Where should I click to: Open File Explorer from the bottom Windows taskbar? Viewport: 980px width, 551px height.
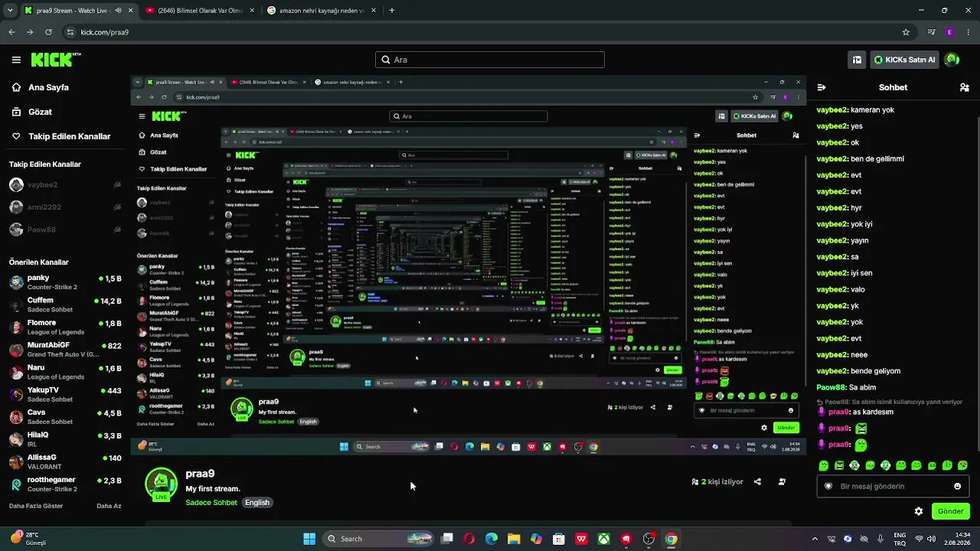[x=514, y=539]
